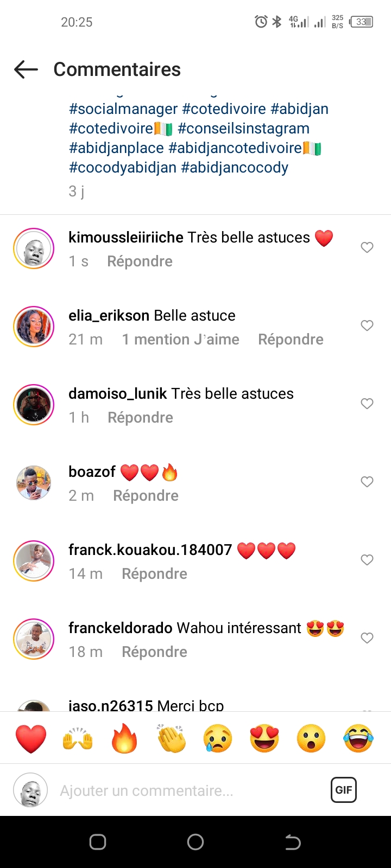Insert the heart-eyes quick emoji
Viewport: 391px width, 868px height.
[264, 738]
